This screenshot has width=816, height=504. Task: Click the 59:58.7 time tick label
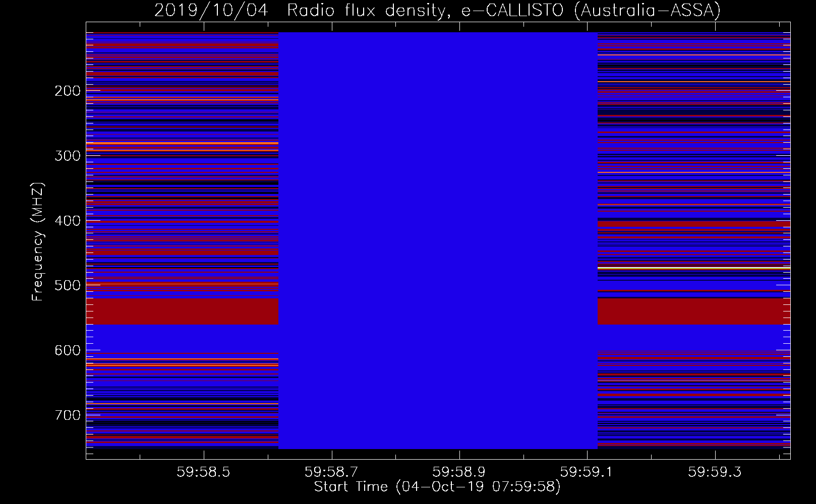tap(331, 472)
